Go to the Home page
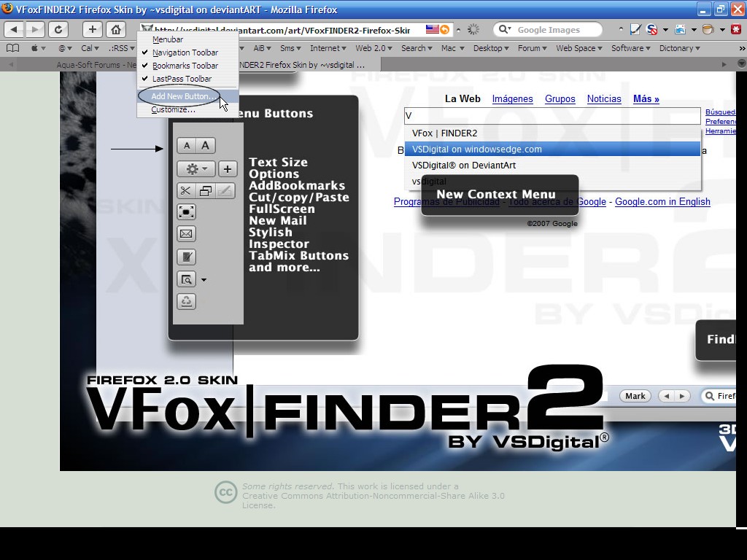Image resolution: width=747 pixels, height=560 pixels. 116,29
